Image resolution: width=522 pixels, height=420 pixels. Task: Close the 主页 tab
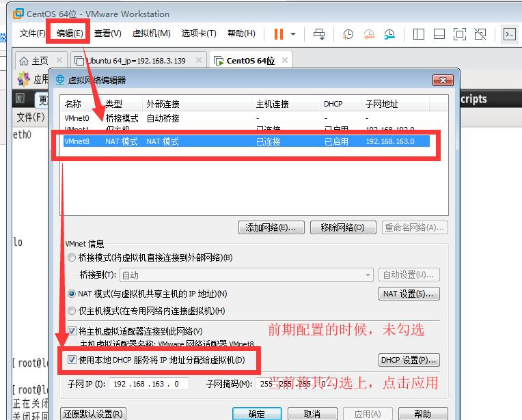pyautogui.click(x=59, y=60)
